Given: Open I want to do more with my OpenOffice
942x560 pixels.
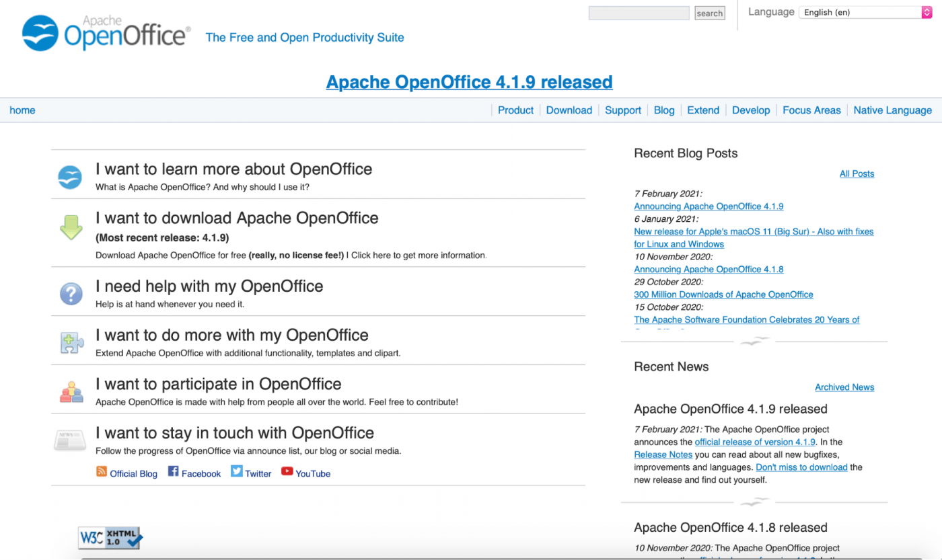Looking at the screenshot, I should click(232, 335).
